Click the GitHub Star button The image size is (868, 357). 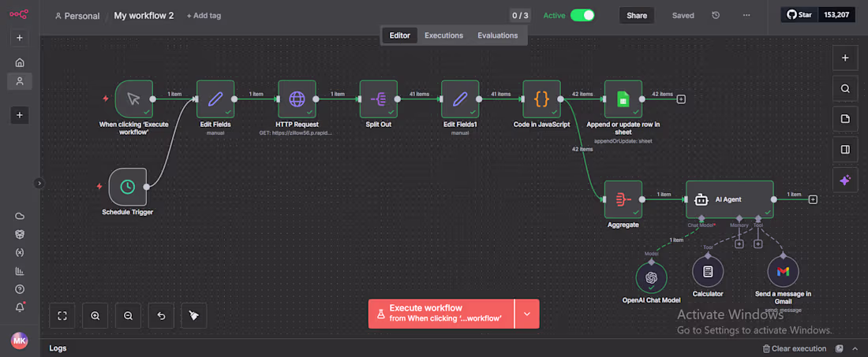pyautogui.click(x=799, y=15)
